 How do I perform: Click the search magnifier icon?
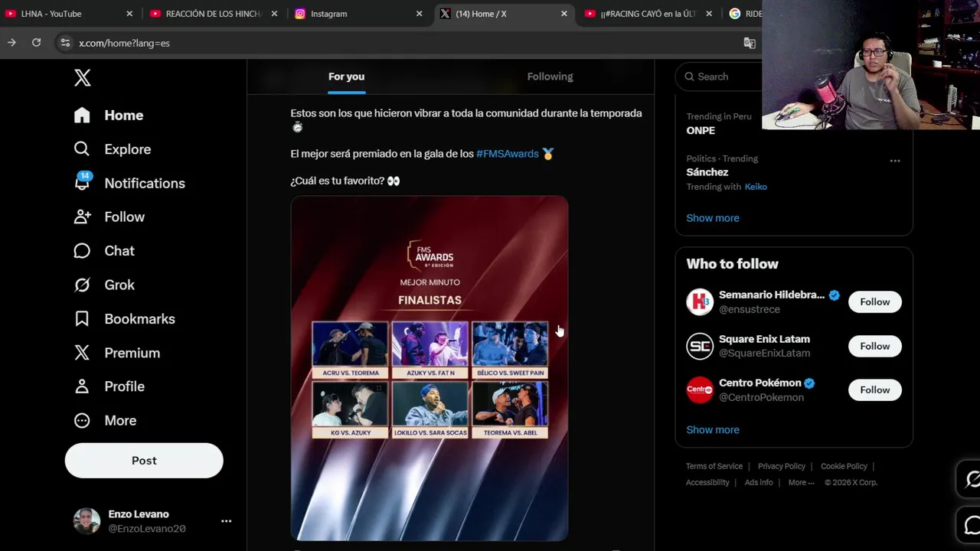click(689, 77)
